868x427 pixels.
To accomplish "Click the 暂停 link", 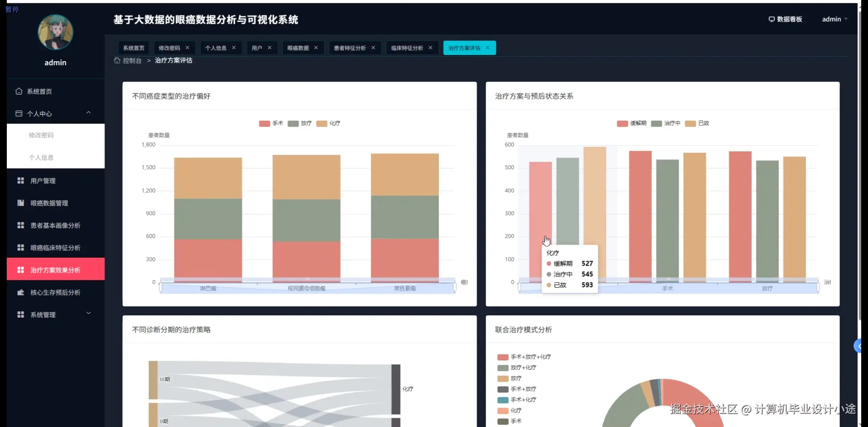I will tap(12, 9).
